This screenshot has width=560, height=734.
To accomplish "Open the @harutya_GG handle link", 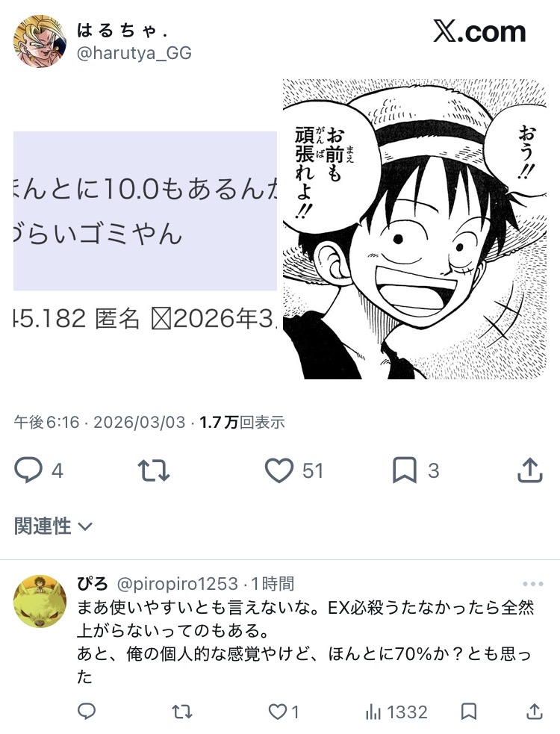I will tap(134, 53).
